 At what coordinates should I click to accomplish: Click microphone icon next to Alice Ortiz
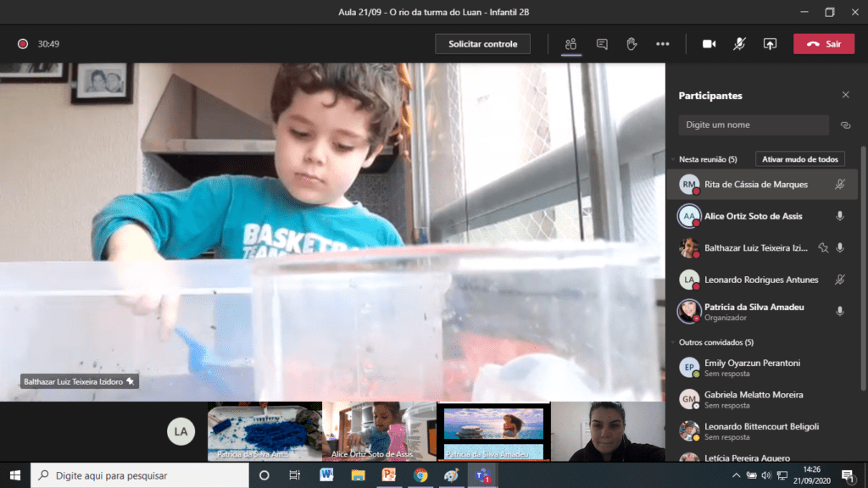pos(840,216)
